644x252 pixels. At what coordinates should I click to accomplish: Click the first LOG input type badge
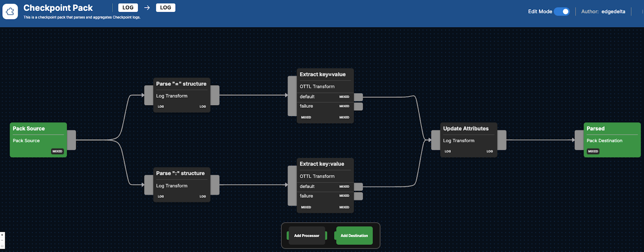tap(128, 8)
